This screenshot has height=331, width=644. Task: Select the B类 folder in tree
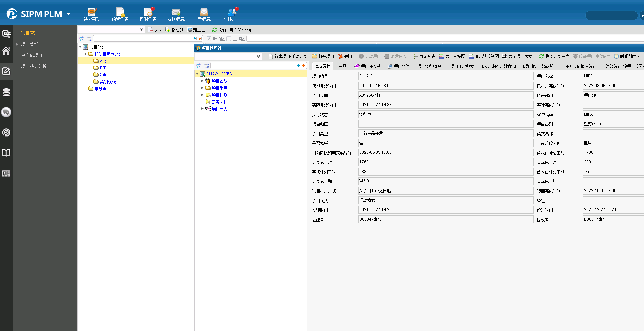click(103, 68)
